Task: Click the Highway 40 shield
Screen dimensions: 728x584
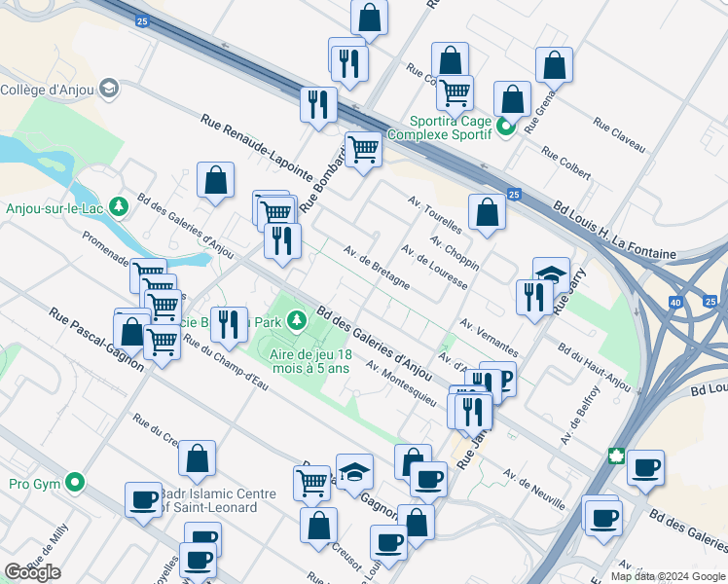Action: tap(675, 303)
